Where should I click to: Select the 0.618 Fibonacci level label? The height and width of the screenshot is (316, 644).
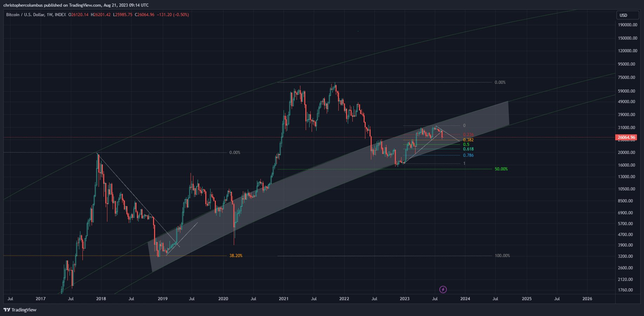pos(468,149)
